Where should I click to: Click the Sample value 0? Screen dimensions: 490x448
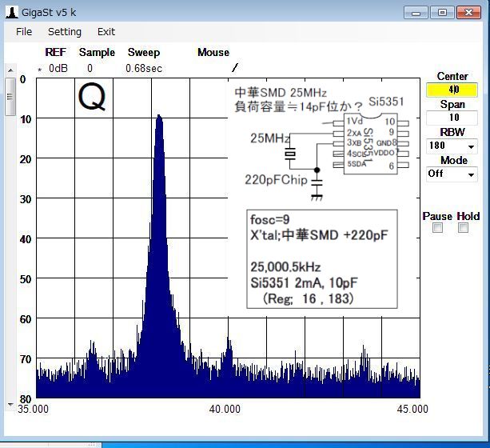[90, 68]
